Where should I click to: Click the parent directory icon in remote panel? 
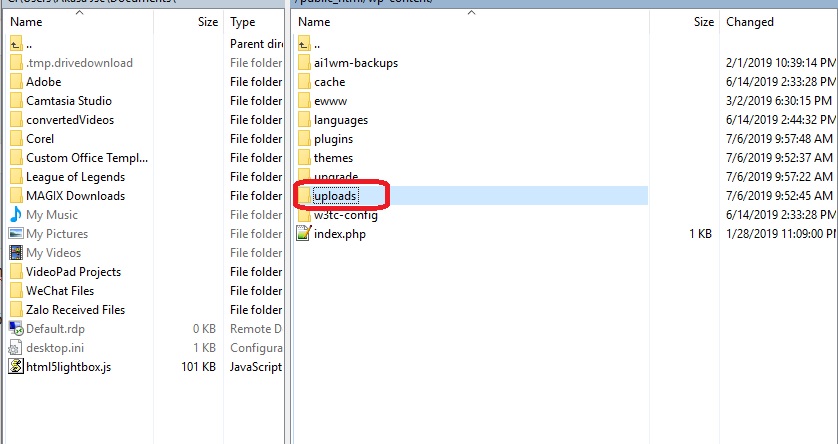(x=304, y=44)
